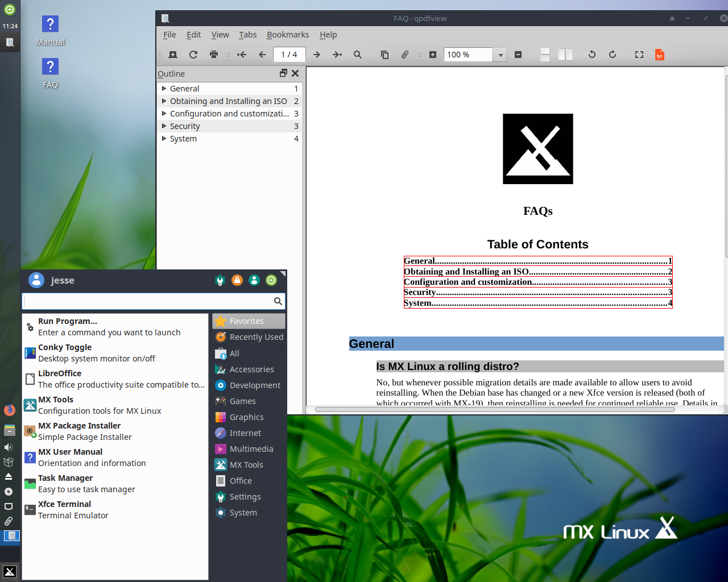Viewport: 728px width, 582px height.
Task: Click the application menu search field
Action: [153, 301]
